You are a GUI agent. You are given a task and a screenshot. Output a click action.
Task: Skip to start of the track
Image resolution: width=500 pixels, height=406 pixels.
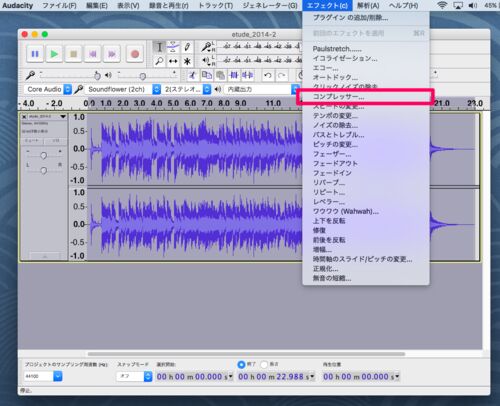[93, 54]
